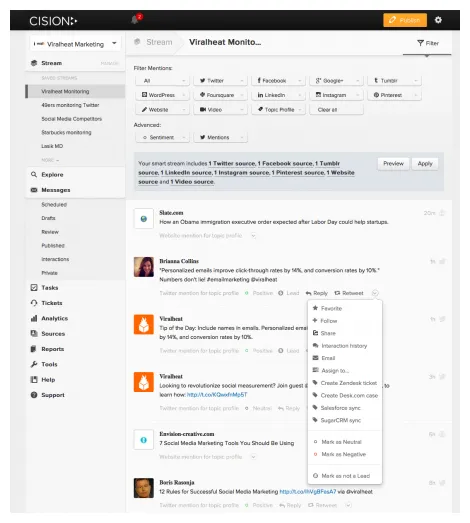
Task: Click the Stream breadcrumb icon
Action: (x=137, y=42)
